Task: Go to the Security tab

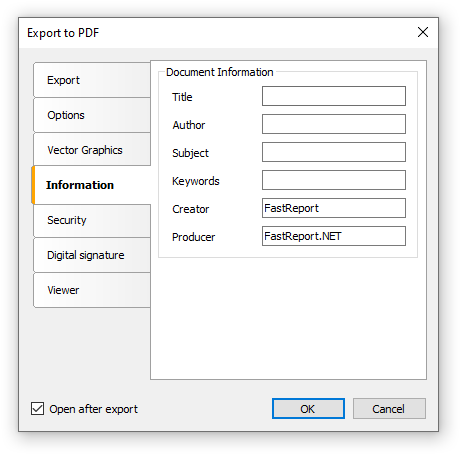Action: pyautogui.click(x=92, y=220)
